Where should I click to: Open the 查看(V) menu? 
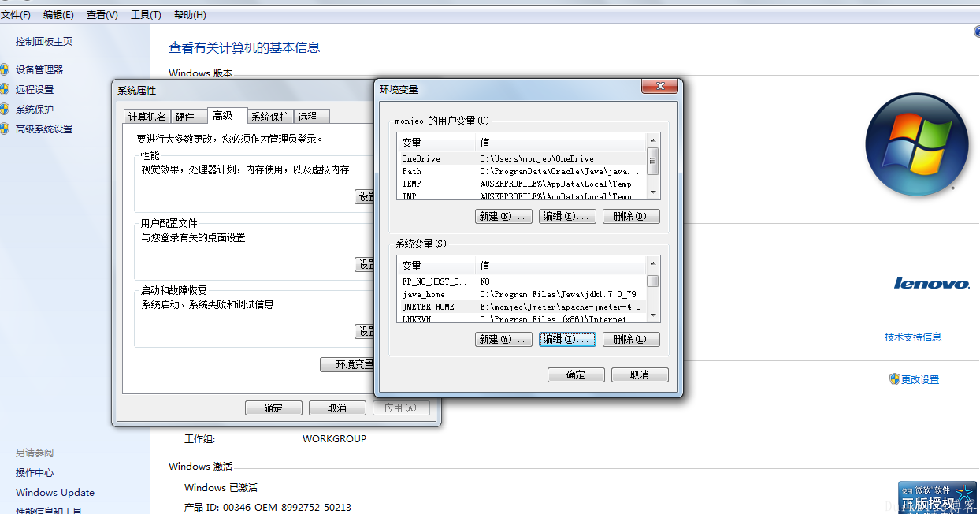102,15
